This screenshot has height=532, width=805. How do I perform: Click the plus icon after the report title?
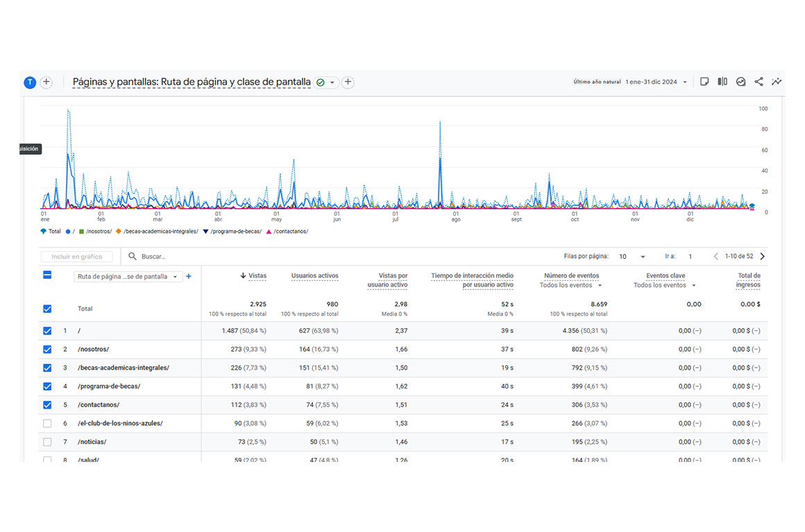click(348, 83)
